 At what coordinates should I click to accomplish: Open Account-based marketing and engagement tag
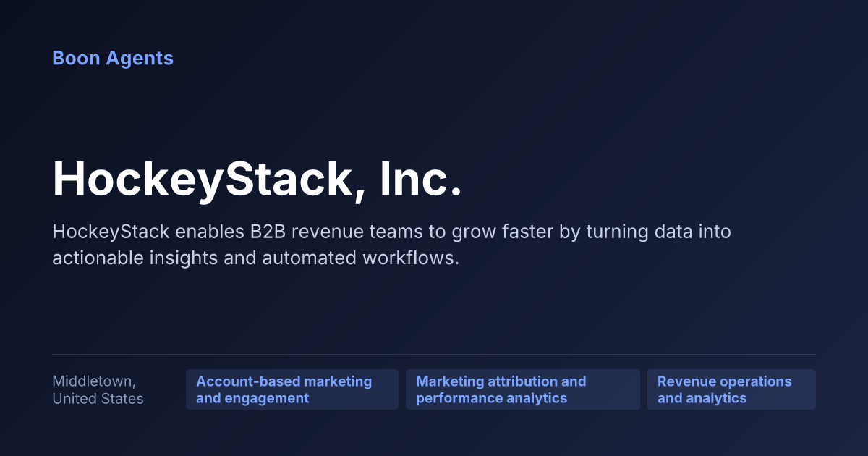click(x=292, y=389)
